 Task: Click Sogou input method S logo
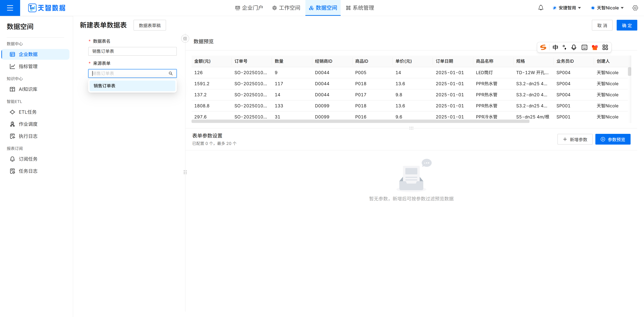pyautogui.click(x=543, y=47)
